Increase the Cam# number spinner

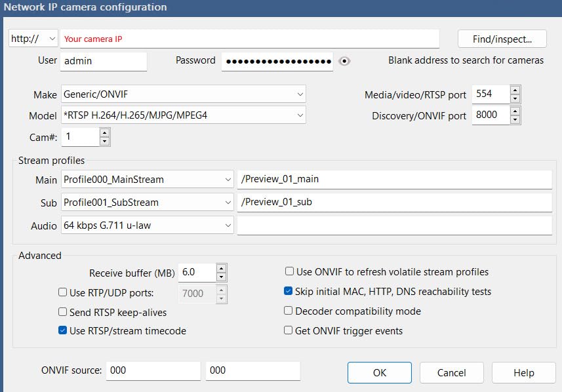(104, 132)
